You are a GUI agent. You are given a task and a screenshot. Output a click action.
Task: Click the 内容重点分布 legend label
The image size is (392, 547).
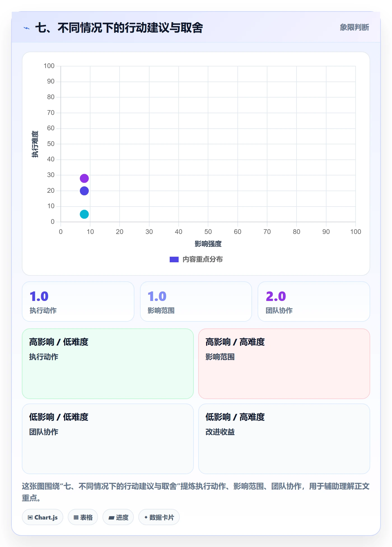[x=203, y=259]
